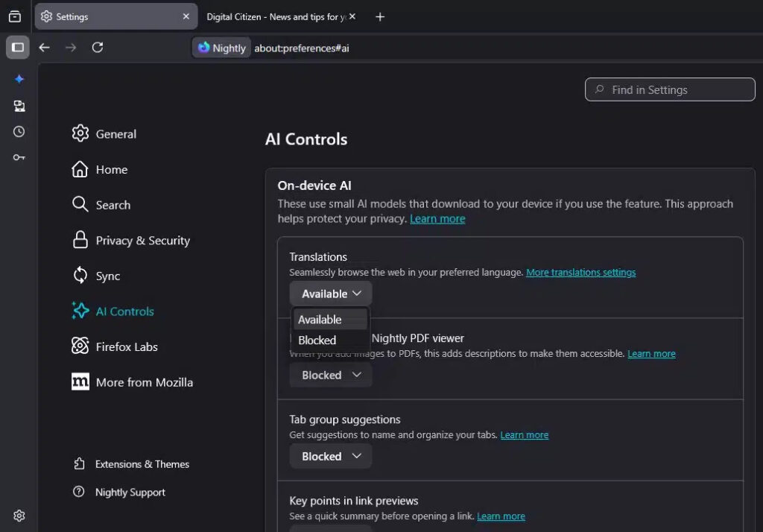
Task: Go back to previous page
Action: tap(45, 47)
